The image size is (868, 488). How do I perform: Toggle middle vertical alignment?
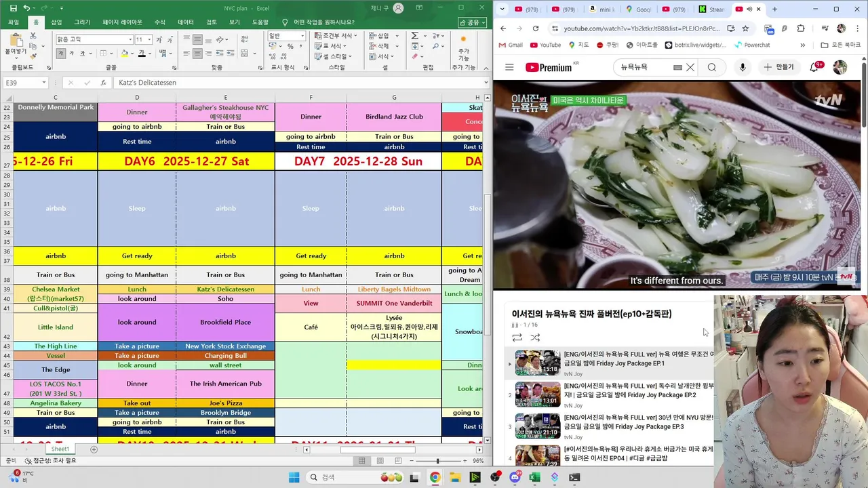[197, 39]
